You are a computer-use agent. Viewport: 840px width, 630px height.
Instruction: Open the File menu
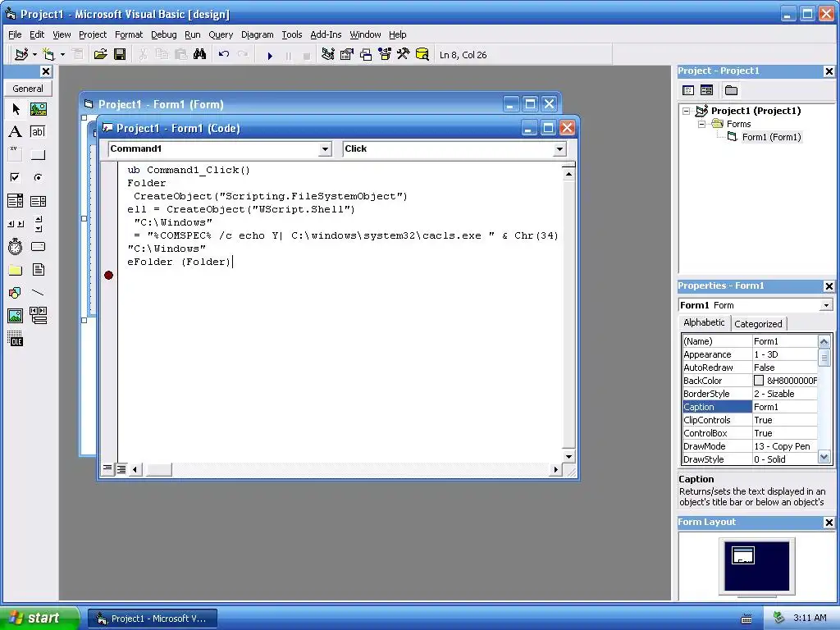(x=15, y=34)
